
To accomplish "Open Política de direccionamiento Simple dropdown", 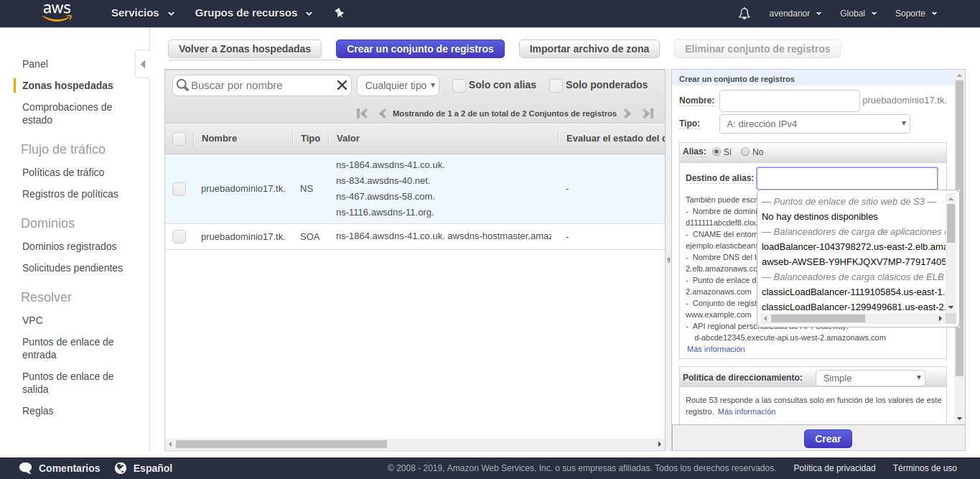I will pos(870,378).
